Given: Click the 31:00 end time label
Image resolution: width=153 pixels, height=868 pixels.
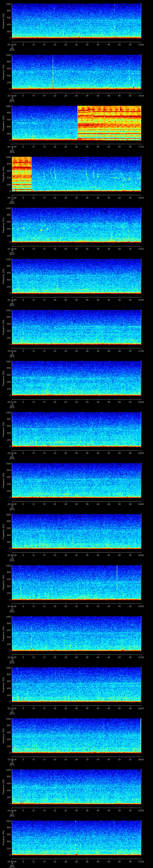Looking at the screenshot, I should (141, 861).
